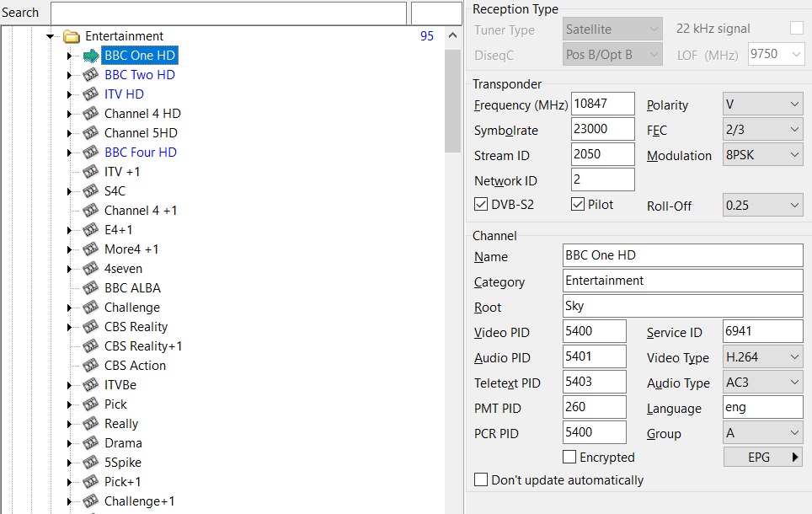This screenshot has width=812, height=514.
Task: Select ITVBe in the channel list
Action: 120,385
